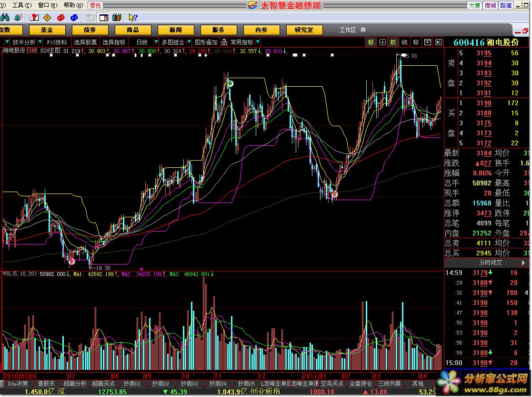
Task: Click the red buy signal marker near 19.30 low
Action: point(71,261)
